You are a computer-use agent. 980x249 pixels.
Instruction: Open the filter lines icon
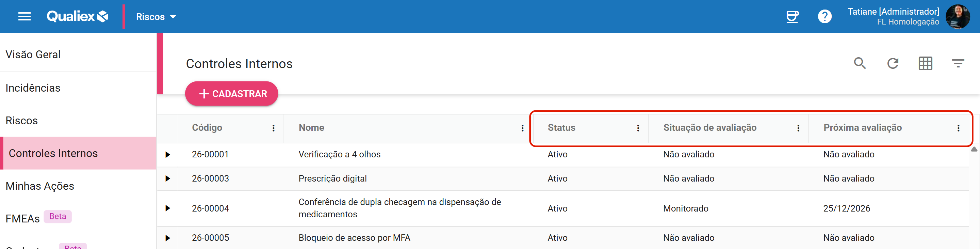[958, 63]
